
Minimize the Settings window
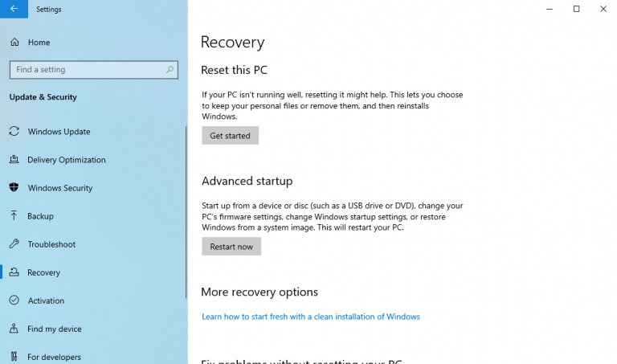pos(550,9)
